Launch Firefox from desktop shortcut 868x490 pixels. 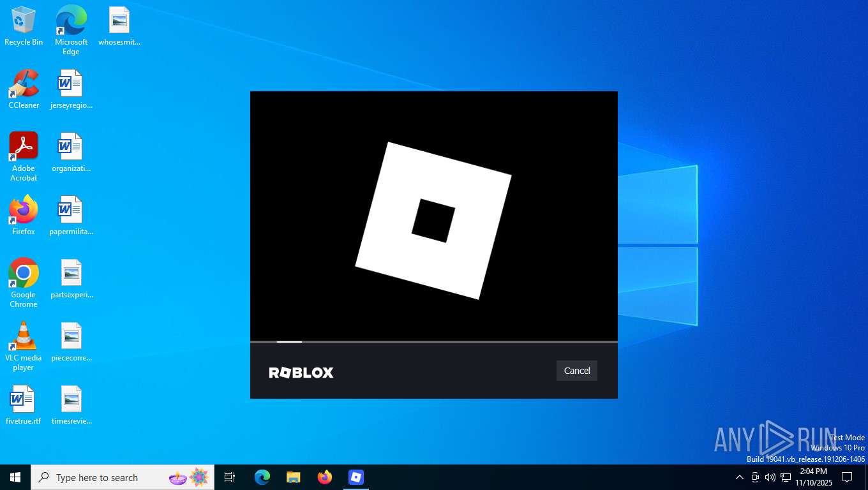point(24,216)
